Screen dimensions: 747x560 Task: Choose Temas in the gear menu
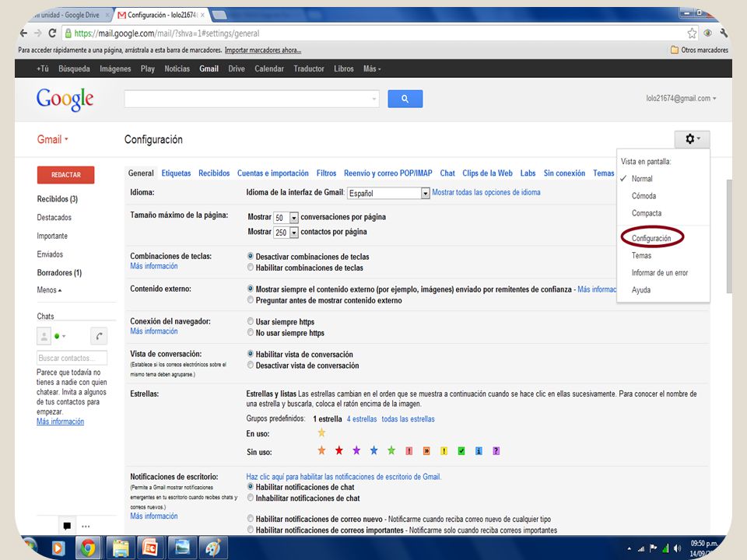641,255
